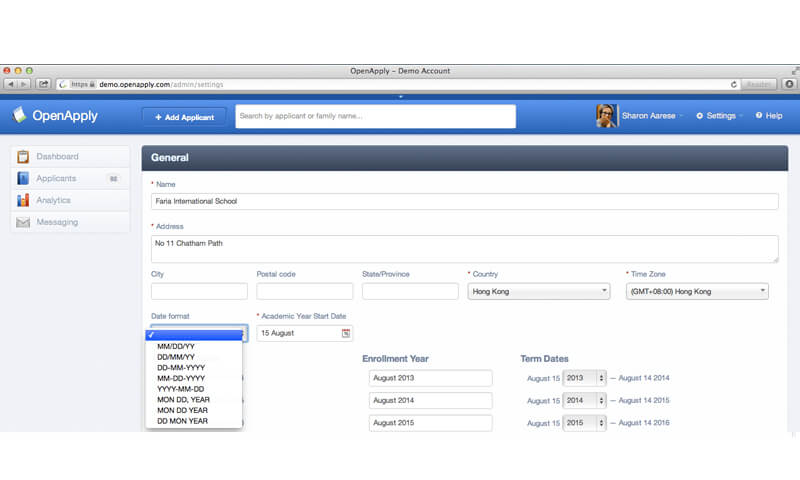Select DD/MM/YY date format

[x=194, y=357]
